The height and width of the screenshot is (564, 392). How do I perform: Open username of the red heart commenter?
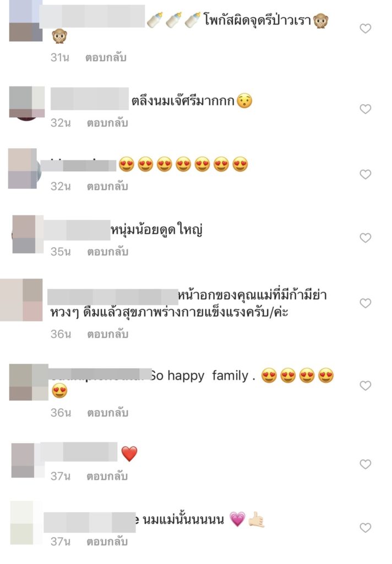click(x=79, y=452)
